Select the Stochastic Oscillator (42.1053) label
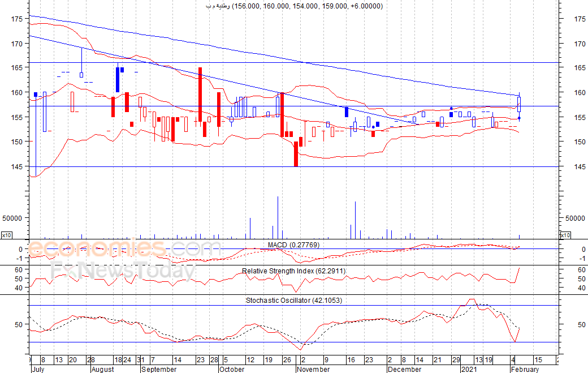588x373 pixels. pyautogui.click(x=294, y=300)
